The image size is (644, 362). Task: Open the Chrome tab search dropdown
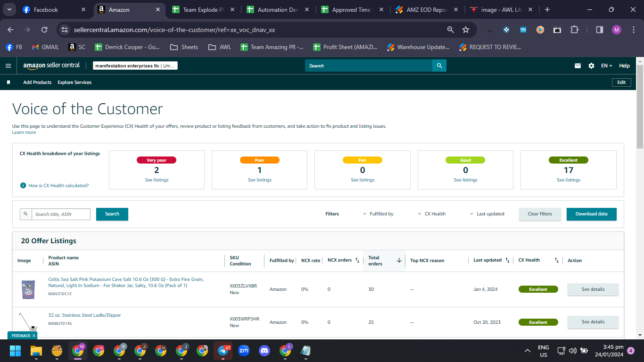pos(9,9)
